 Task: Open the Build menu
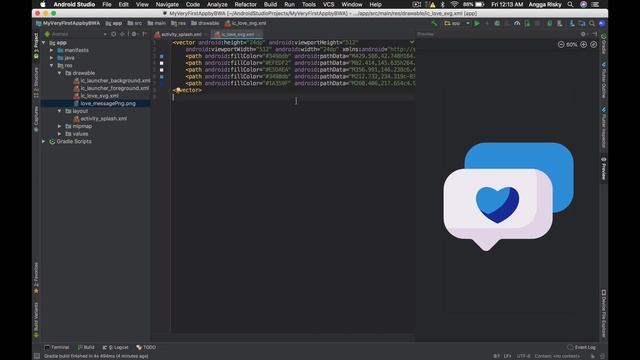270,4
